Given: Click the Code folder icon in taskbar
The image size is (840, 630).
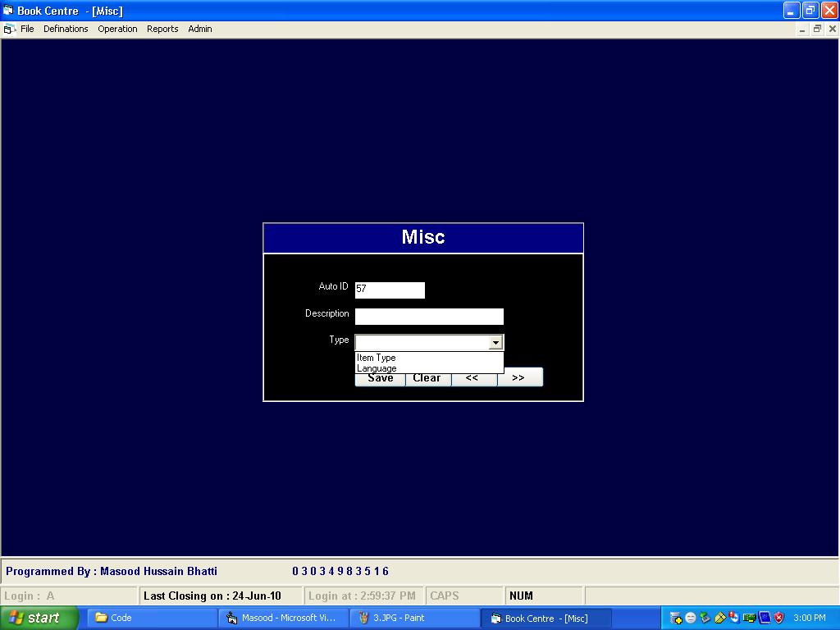Looking at the screenshot, I should [101, 618].
